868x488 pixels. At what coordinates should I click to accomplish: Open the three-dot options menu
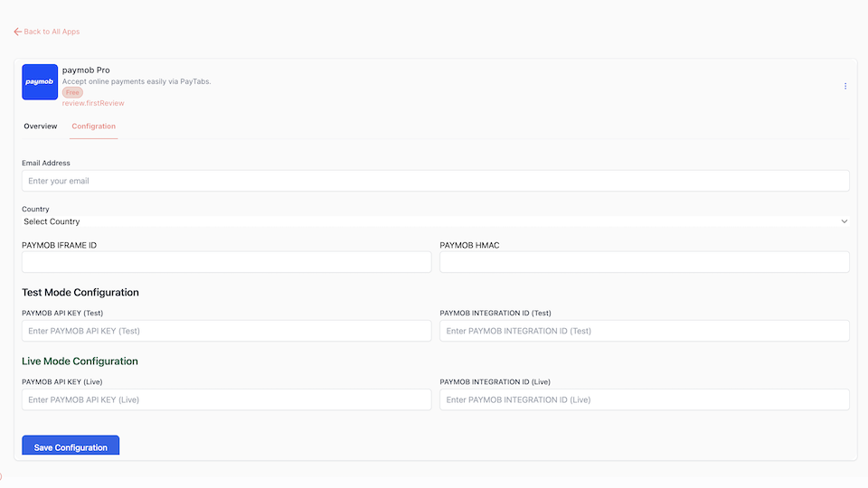click(845, 87)
